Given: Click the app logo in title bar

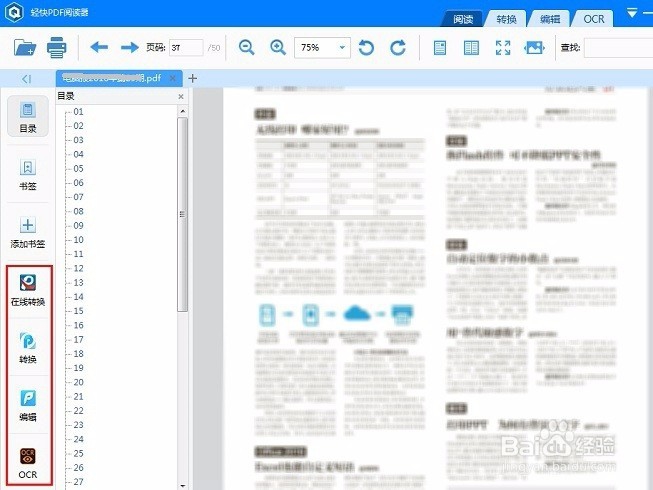Looking at the screenshot, I should pos(14,12).
